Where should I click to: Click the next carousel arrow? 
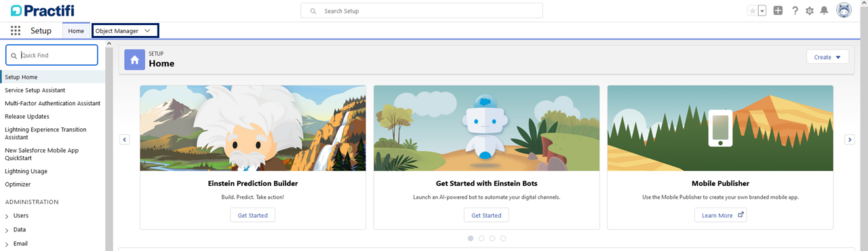click(x=849, y=139)
